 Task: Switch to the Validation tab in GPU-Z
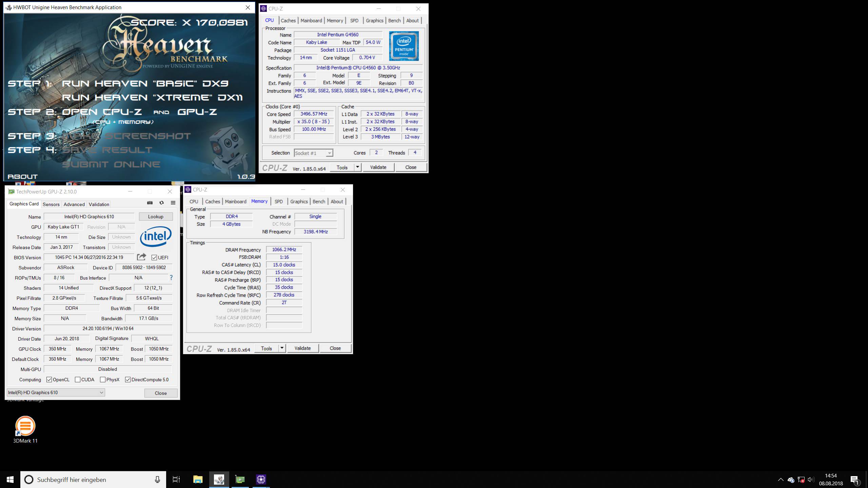tap(99, 204)
